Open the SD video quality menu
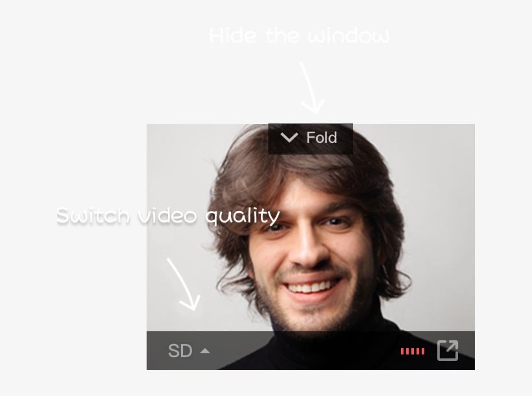The width and height of the screenshot is (532, 396). pos(189,351)
